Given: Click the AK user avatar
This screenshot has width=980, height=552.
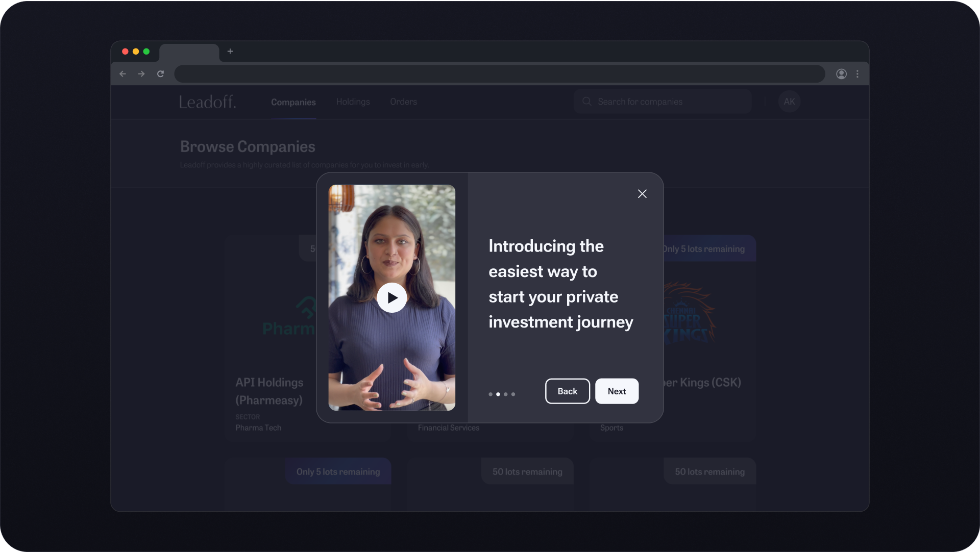Looking at the screenshot, I should coord(789,102).
